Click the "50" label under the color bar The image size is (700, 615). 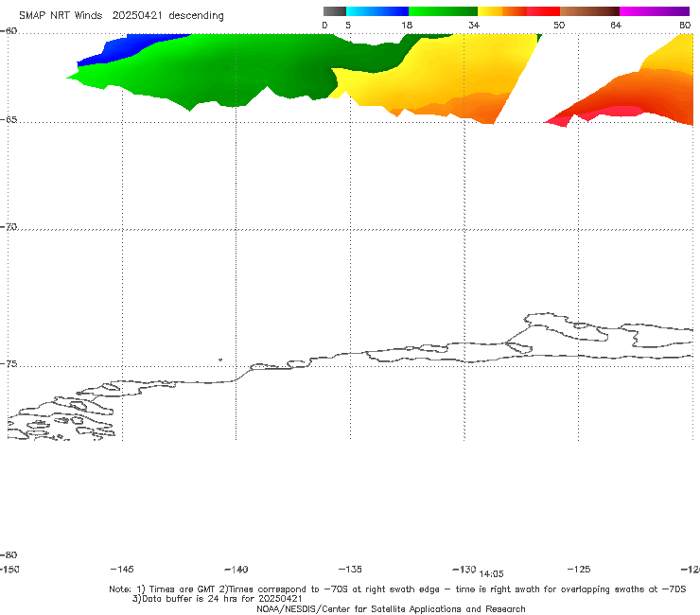(x=559, y=25)
